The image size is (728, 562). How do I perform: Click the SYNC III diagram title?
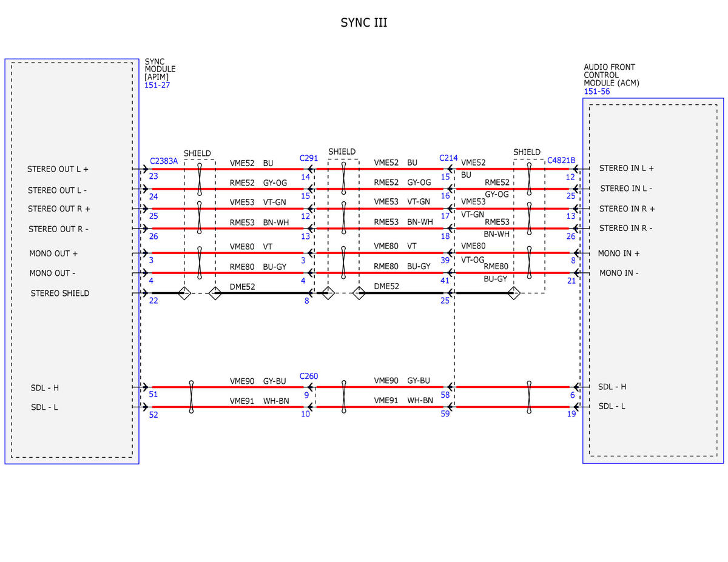click(364, 23)
